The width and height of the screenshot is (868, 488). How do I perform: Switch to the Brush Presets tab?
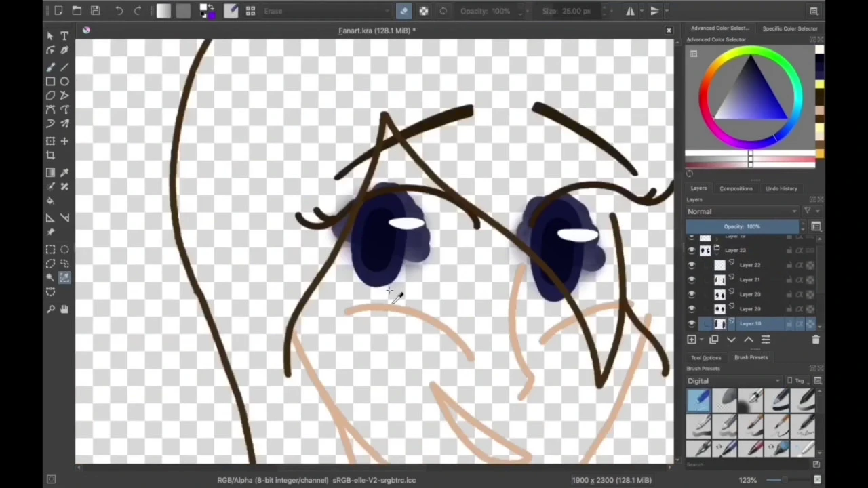click(x=751, y=357)
